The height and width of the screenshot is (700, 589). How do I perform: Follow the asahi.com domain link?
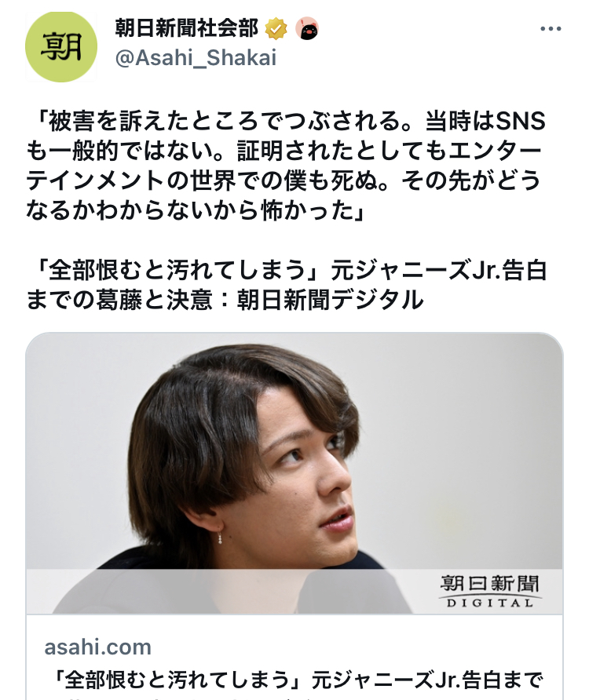98,647
